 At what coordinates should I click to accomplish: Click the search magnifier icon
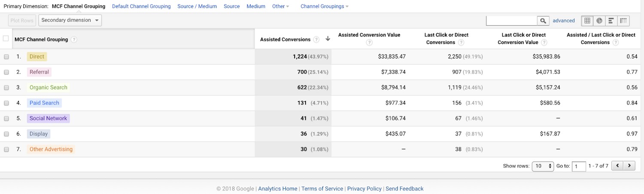(x=543, y=21)
